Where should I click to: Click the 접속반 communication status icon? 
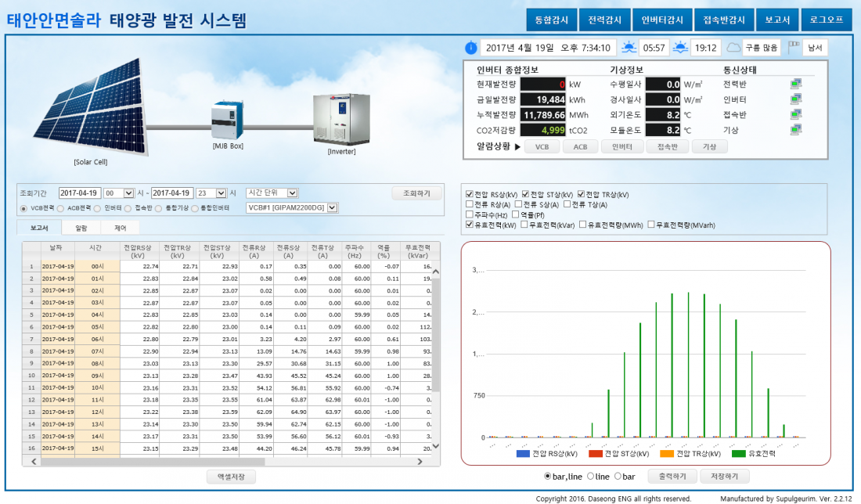pyautogui.click(x=796, y=115)
